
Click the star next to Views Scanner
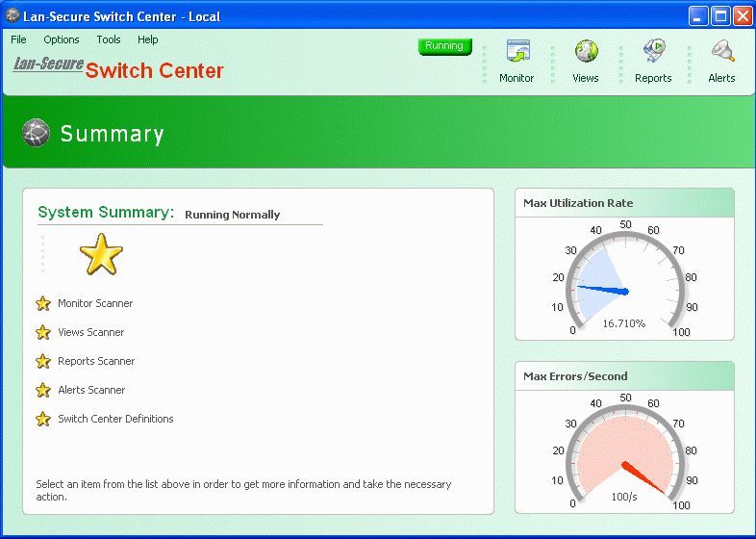pyautogui.click(x=43, y=332)
